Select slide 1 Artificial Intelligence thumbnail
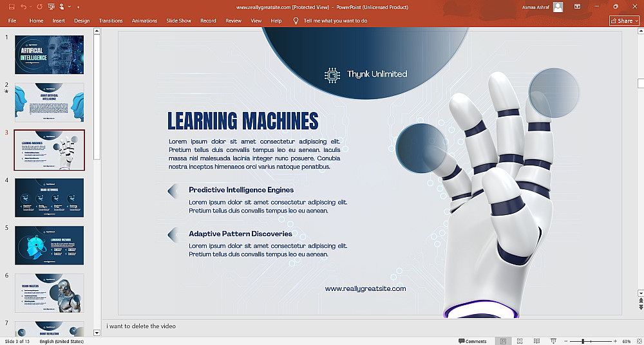 coord(50,55)
